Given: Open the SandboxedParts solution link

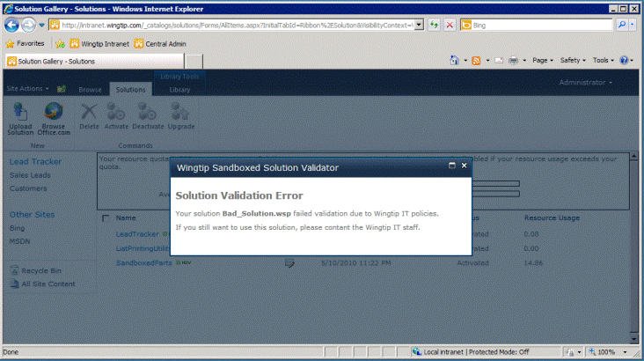Looking at the screenshot, I should (143, 262).
